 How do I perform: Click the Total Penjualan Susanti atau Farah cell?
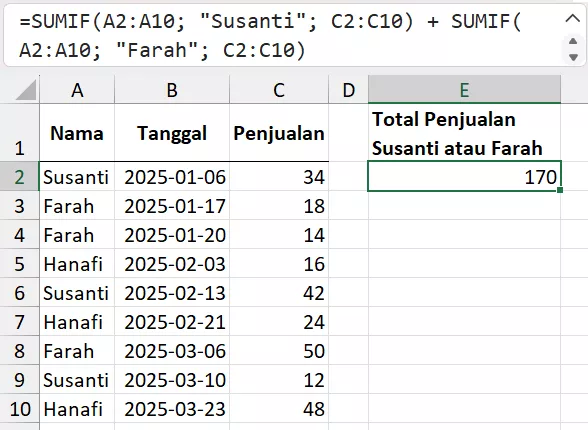coord(464,133)
